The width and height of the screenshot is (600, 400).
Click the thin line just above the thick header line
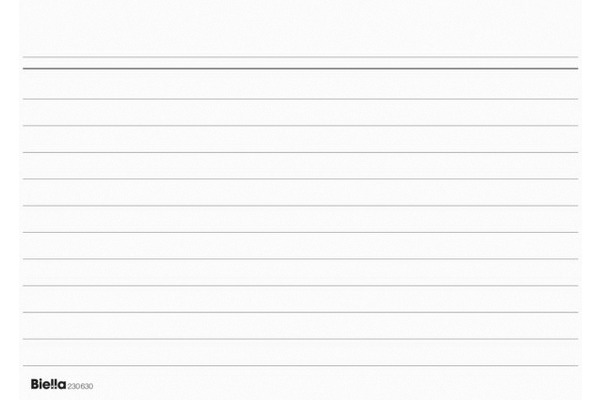point(300,57)
